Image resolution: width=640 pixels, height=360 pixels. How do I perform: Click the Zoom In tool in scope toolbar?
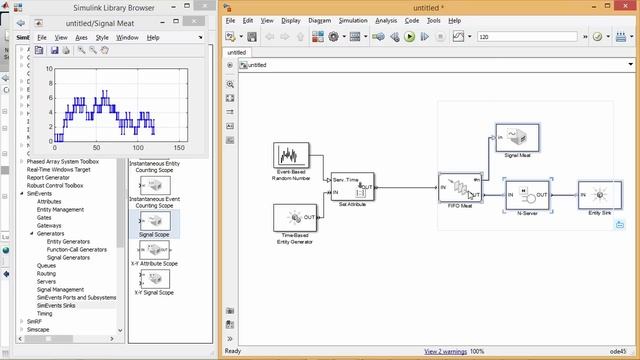point(82,51)
